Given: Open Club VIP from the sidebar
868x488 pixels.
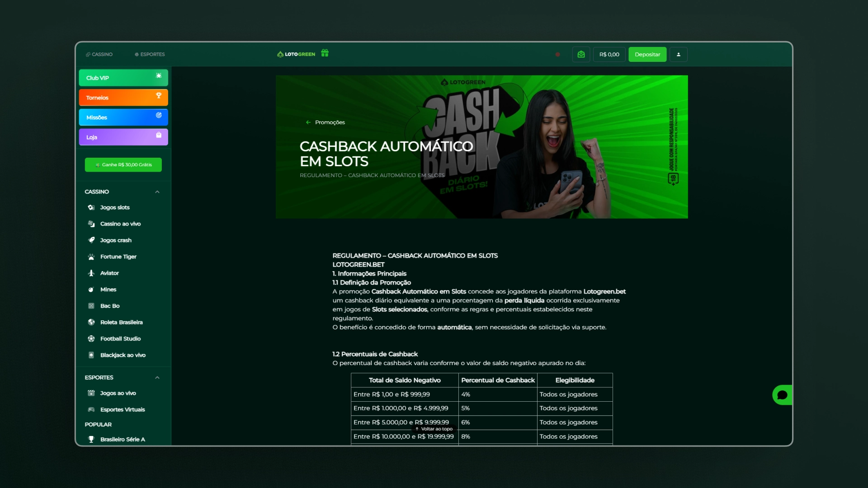Looking at the screenshot, I should [x=123, y=78].
